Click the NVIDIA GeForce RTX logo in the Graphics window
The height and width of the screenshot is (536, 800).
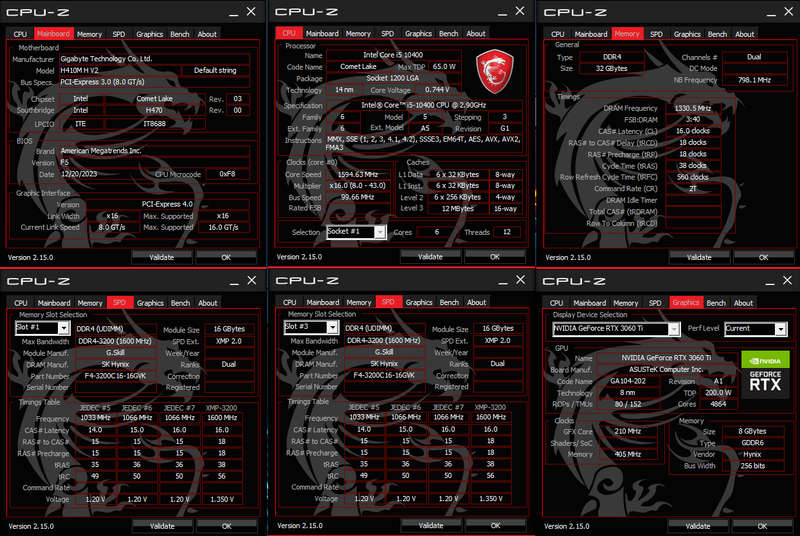point(765,374)
